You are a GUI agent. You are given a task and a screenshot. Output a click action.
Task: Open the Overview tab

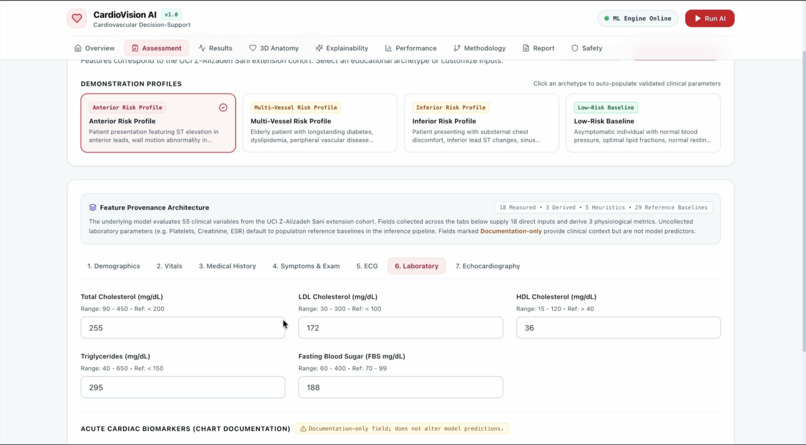pyautogui.click(x=95, y=48)
